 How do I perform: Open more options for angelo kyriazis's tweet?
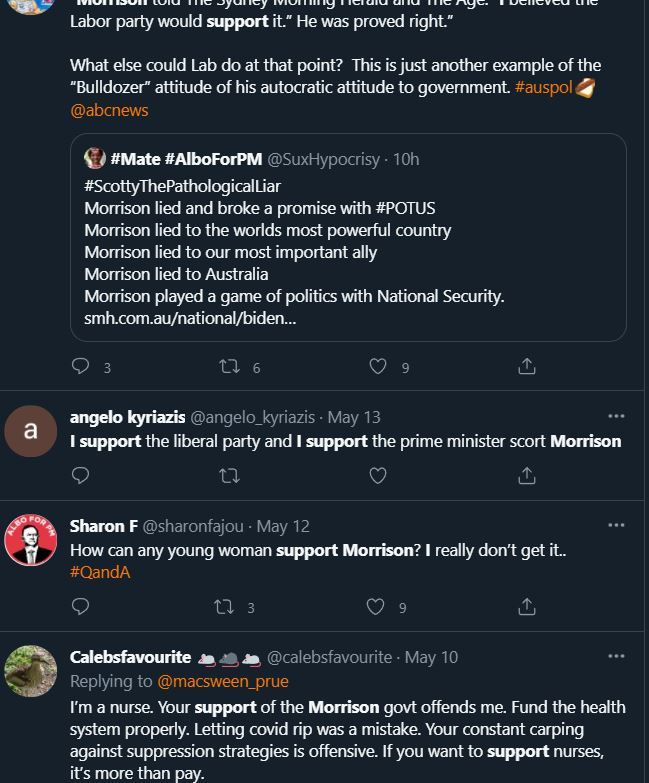point(616,416)
